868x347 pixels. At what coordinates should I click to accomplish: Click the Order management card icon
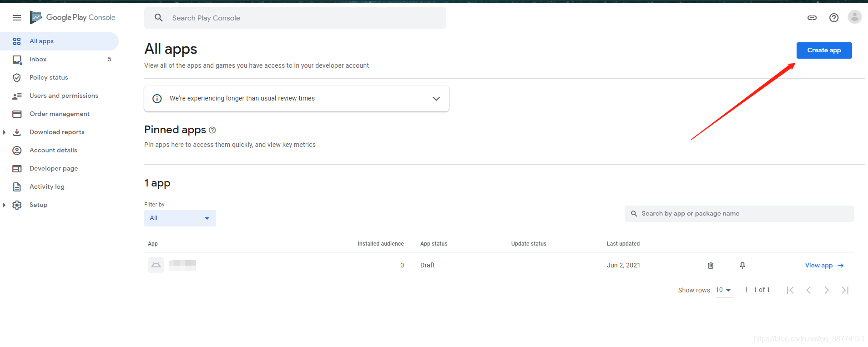coord(17,114)
